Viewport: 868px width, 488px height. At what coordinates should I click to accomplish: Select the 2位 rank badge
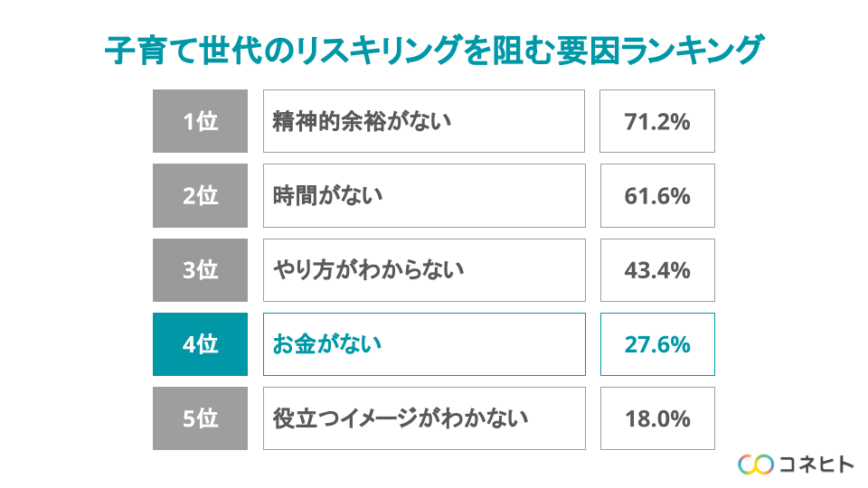(x=200, y=195)
